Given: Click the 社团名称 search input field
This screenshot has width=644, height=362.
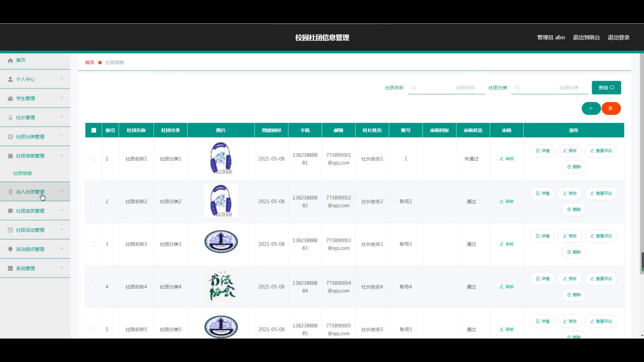Looking at the screenshot, I should tap(446, 88).
